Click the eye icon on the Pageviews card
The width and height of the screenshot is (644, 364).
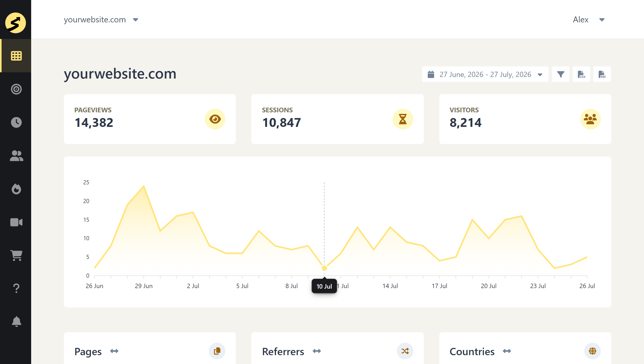pos(215,119)
